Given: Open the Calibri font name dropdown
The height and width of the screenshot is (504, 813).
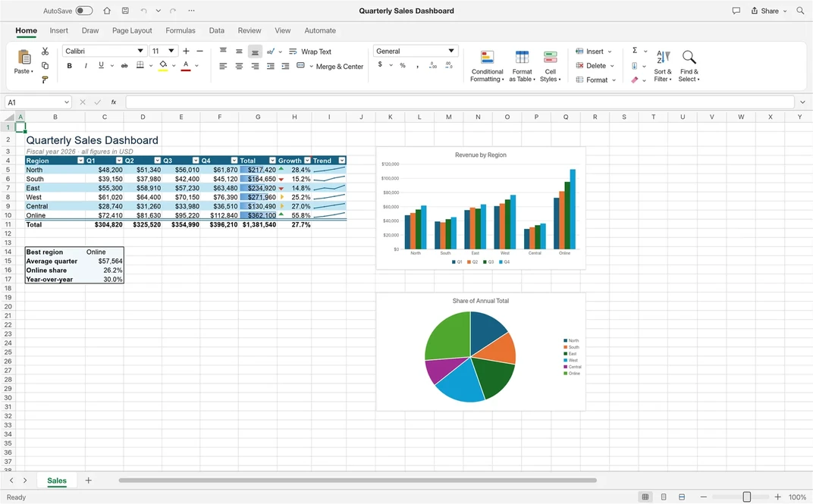Looking at the screenshot, I should coord(140,51).
